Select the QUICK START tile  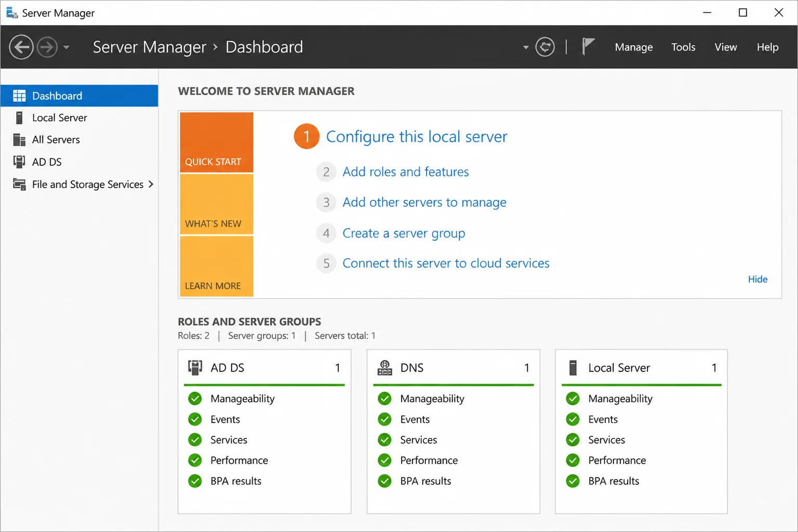pos(217,142)
